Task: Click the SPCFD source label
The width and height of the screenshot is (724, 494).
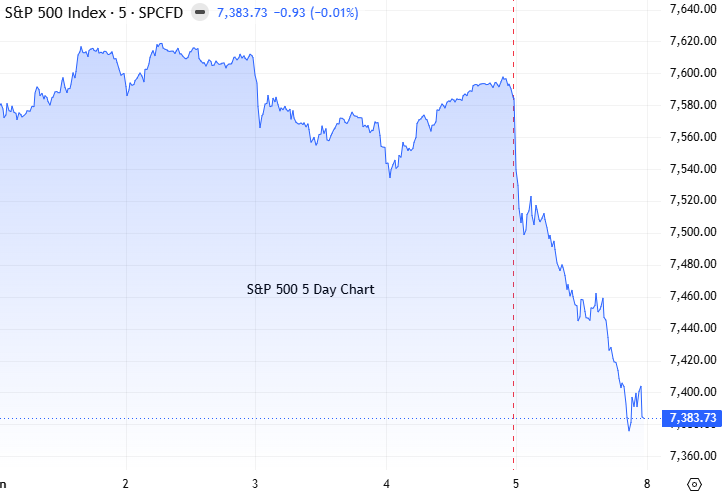Action: 161,12
